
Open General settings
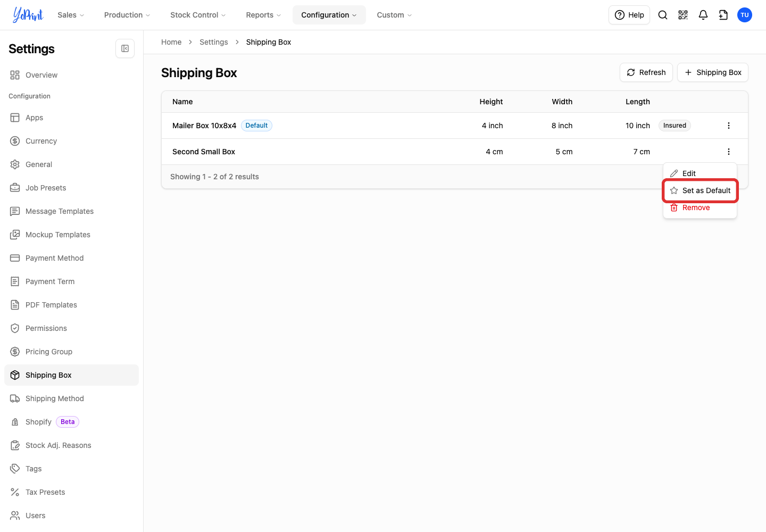pos(71,164)
